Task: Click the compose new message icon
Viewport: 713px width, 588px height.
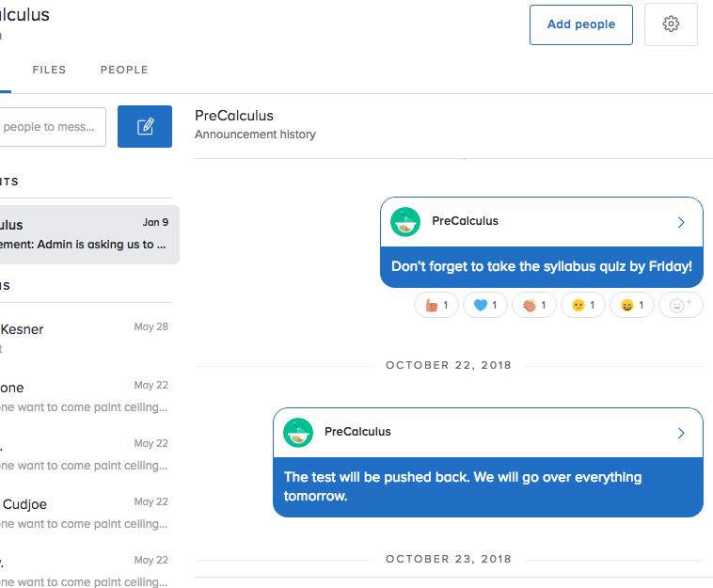Action: click(145, 126)
